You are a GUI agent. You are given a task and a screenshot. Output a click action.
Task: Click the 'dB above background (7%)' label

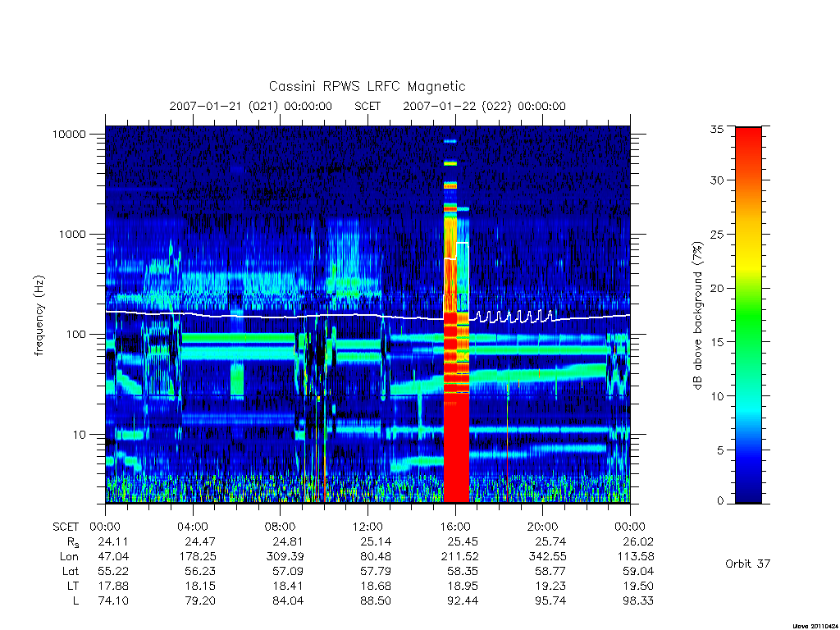(697, 316)
